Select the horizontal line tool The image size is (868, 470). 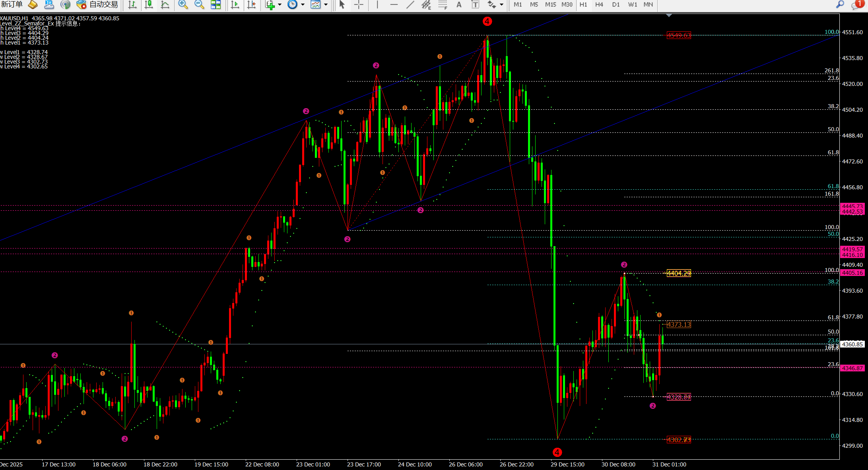(x=394, y=5)
